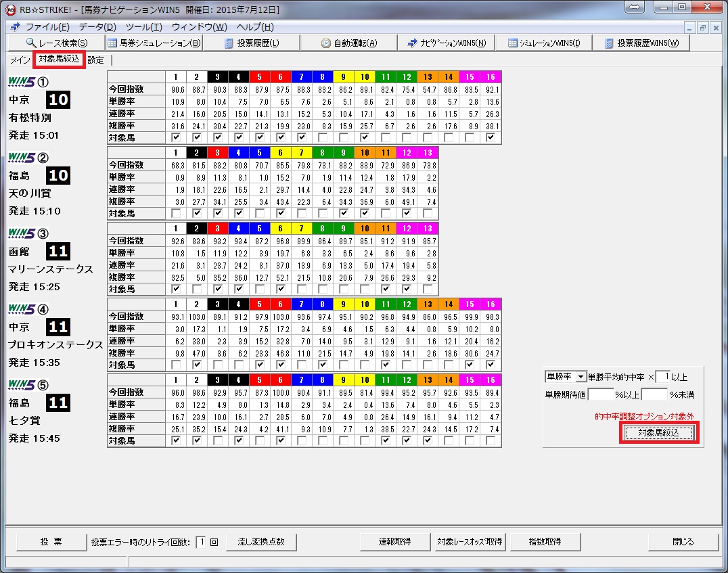Click the 指数取得 button
The height and width of the screenshot is (573, 728).
(x=545, y=542)
